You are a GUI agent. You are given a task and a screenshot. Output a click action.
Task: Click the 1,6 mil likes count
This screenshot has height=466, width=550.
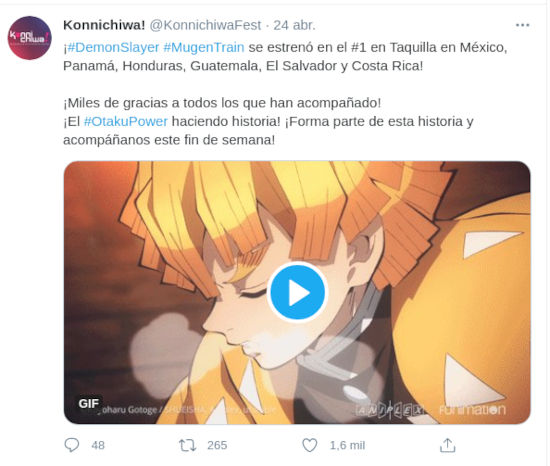coord(347,446)
